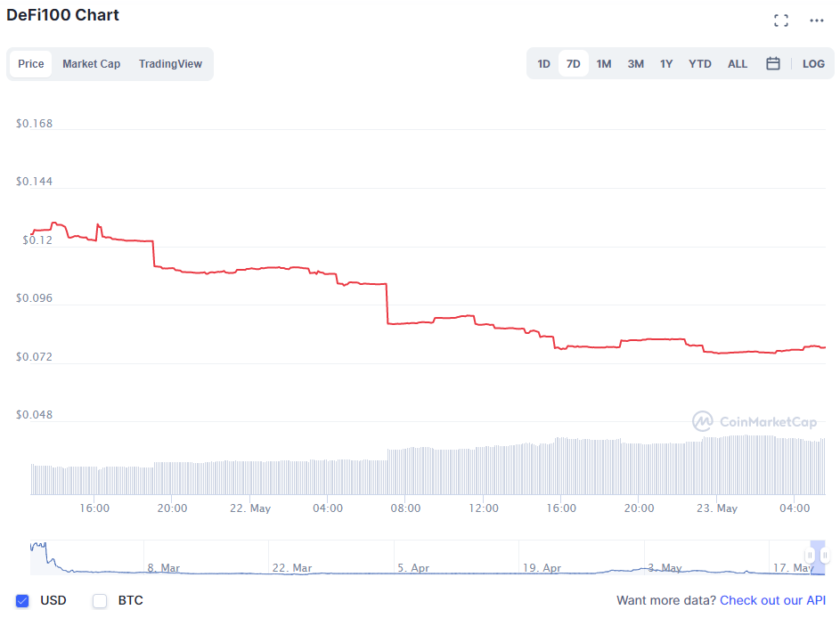Select the Price tab
840x626 pixels.
[x=31, y=63]
